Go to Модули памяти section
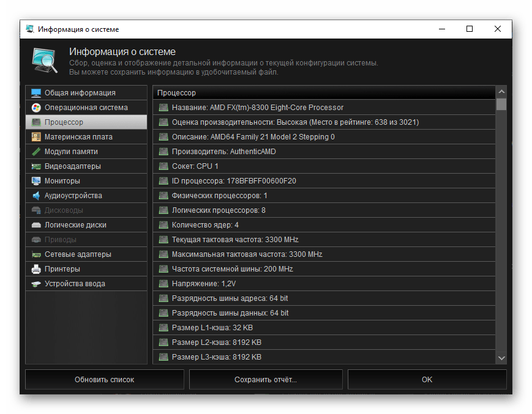Image resolution: width=532 pixels, height=414 pixels. (x=86, y=152)
